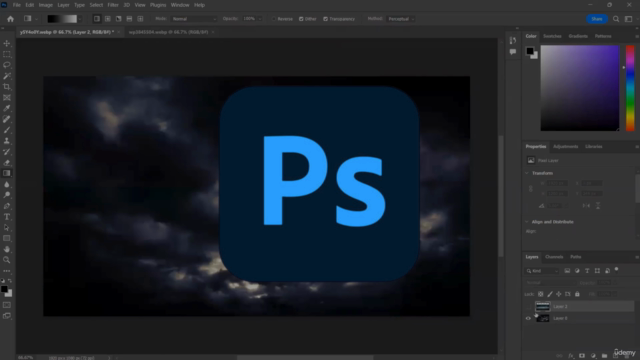Click the Home icon in options bar
The width and height of the screenshot is (640, 360).
point(10,19)
